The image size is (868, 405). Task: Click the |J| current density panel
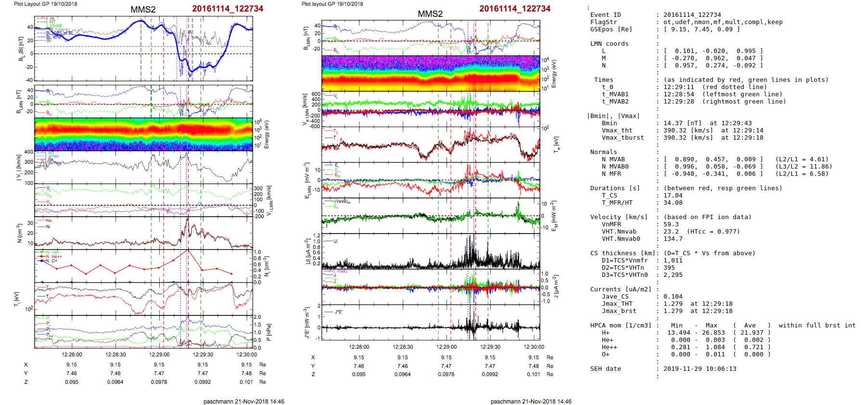point(431,251)
